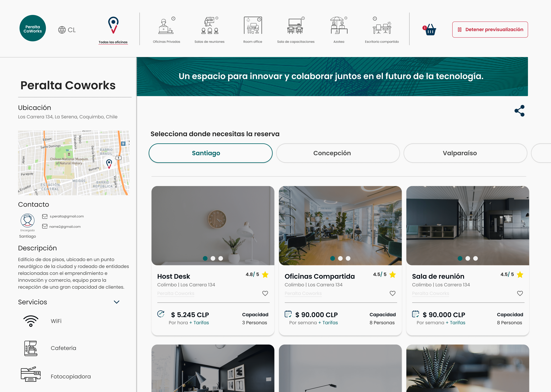The width and height of the screenshot is (551, 392).
Task: Show second photo of Host Desk carousel
Action: click(x=213, y=258)
